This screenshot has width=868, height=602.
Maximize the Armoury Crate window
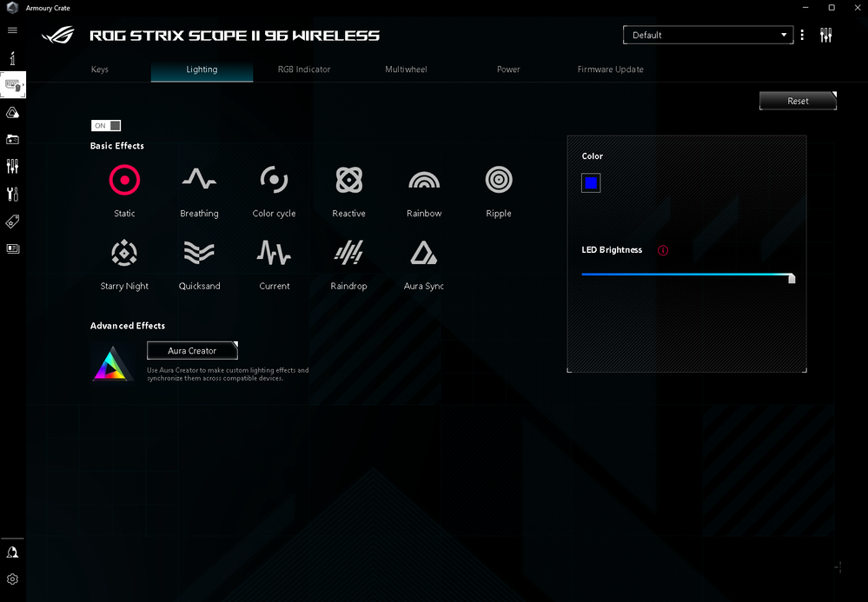coord(832,7)
